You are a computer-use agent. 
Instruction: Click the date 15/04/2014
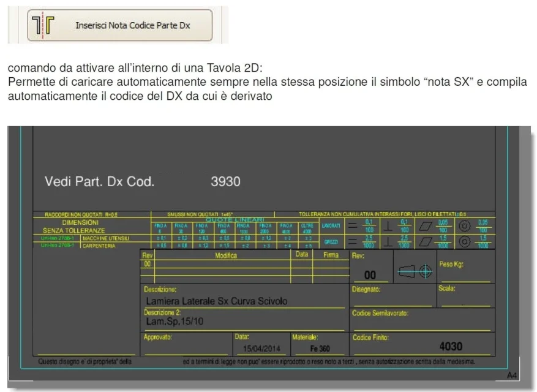[x=261, y=349]
